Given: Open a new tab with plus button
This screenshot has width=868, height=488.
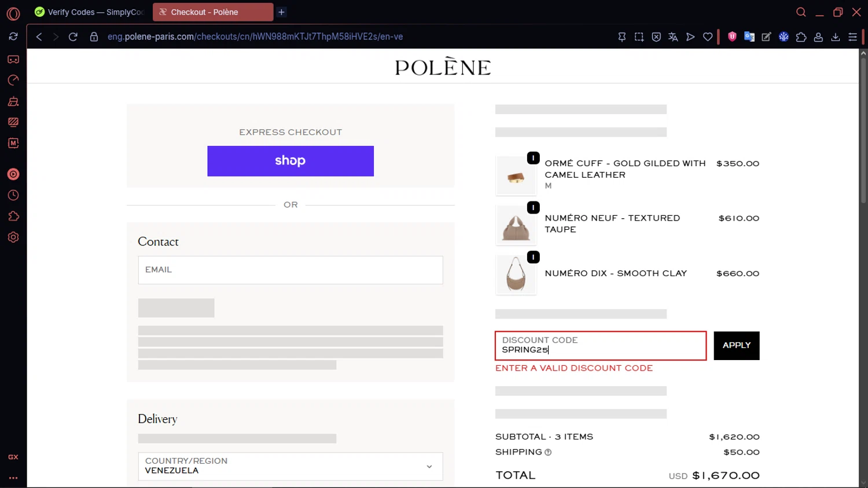Looking at the screenshot, I should [281, 12].
